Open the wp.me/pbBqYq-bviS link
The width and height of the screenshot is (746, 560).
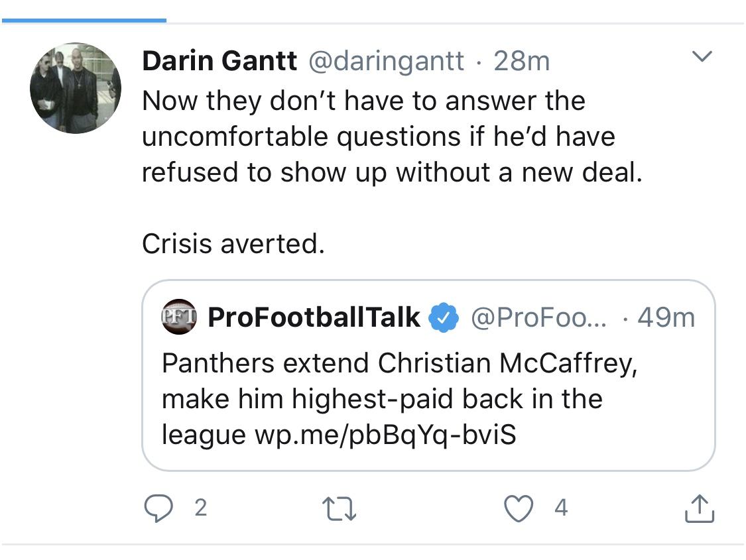[x=385, y=435]
